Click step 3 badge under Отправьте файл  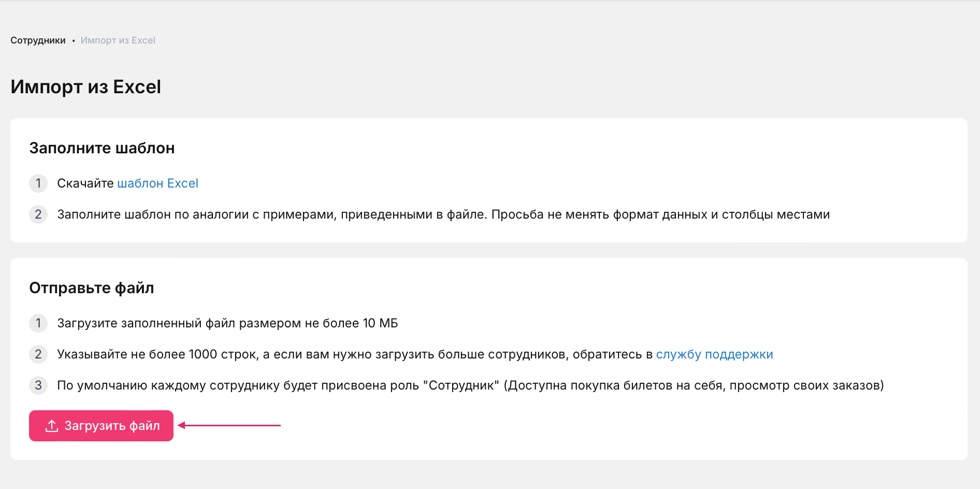(x=38, y=385)
